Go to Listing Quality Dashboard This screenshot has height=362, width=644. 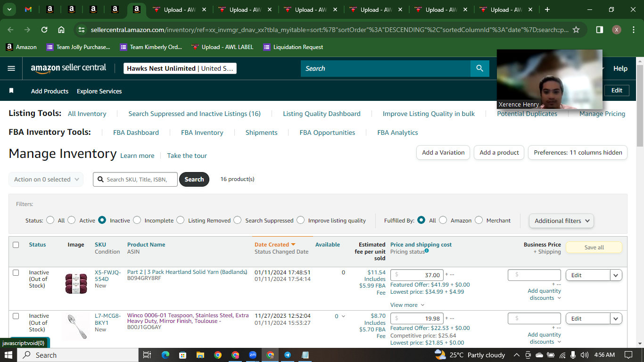pyautogui.click(x=322, y=114)
